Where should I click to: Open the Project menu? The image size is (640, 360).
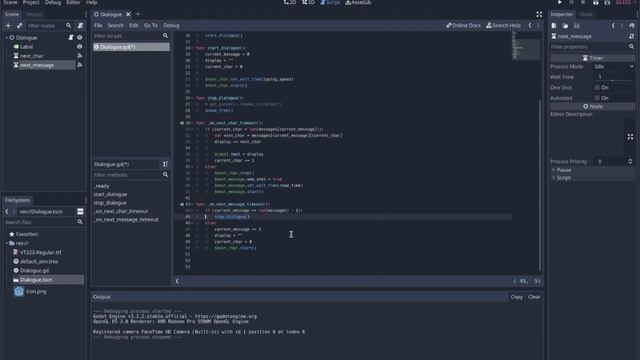(x=31, y=2)
